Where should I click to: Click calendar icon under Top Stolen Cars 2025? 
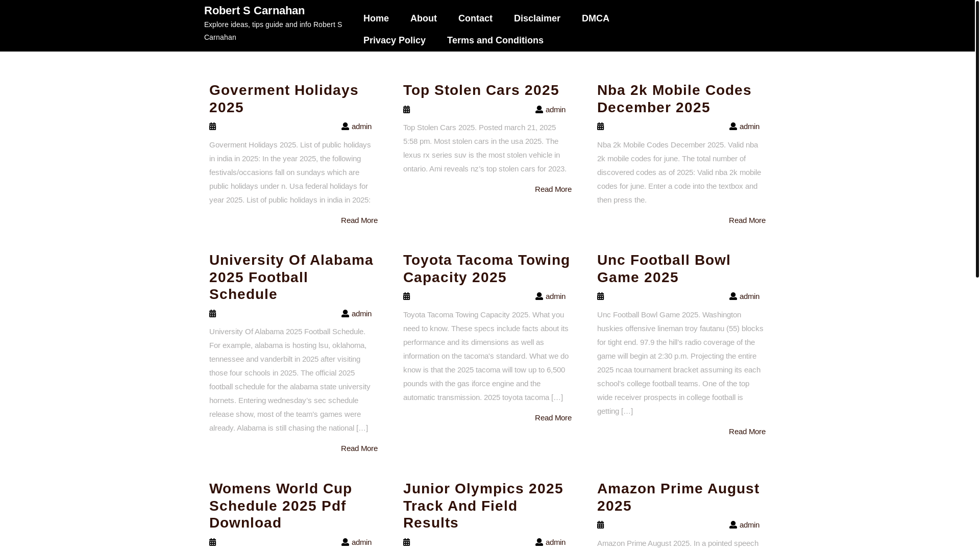pyautogui.click(x=407, y=110)
